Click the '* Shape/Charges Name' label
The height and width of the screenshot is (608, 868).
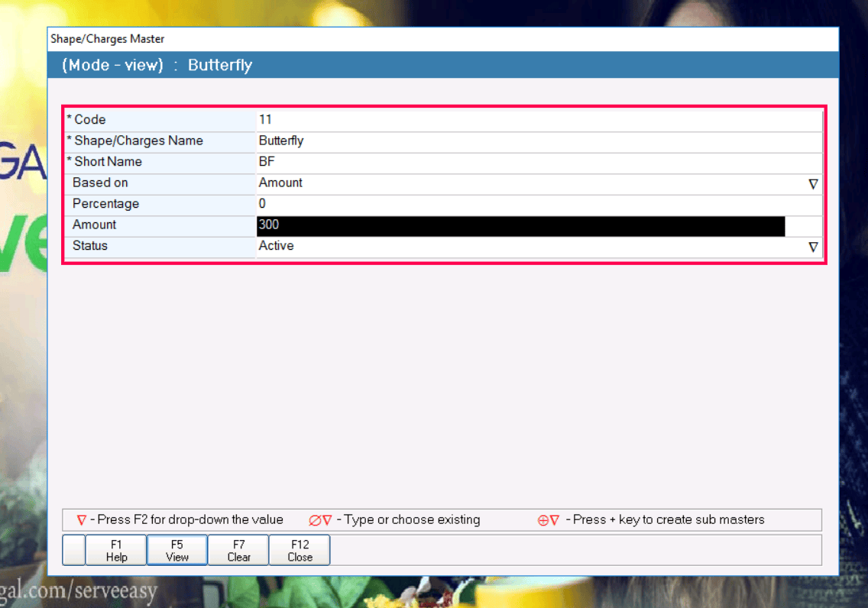coord(135,141)
